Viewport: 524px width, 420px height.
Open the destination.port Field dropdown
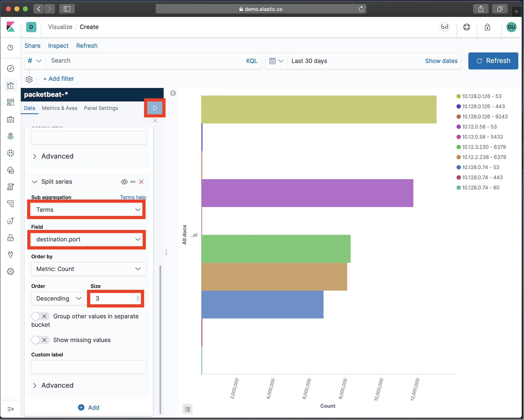[88, 239]
